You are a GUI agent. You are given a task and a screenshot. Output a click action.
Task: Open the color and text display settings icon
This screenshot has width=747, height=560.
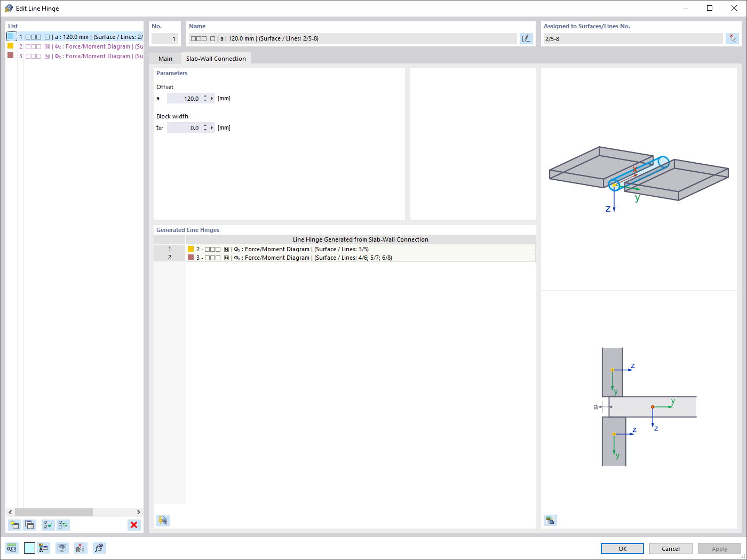click(x=44, y=548)
